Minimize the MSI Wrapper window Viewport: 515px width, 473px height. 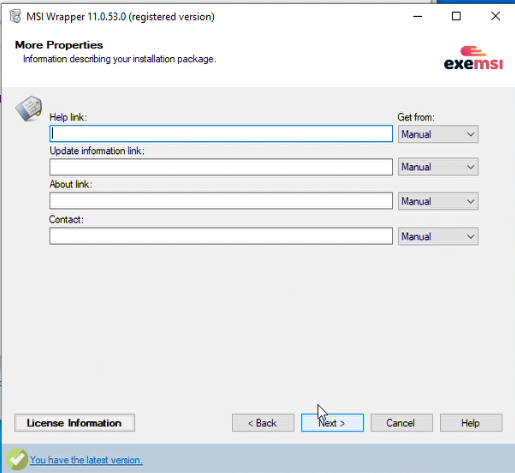tap(418, 16)
